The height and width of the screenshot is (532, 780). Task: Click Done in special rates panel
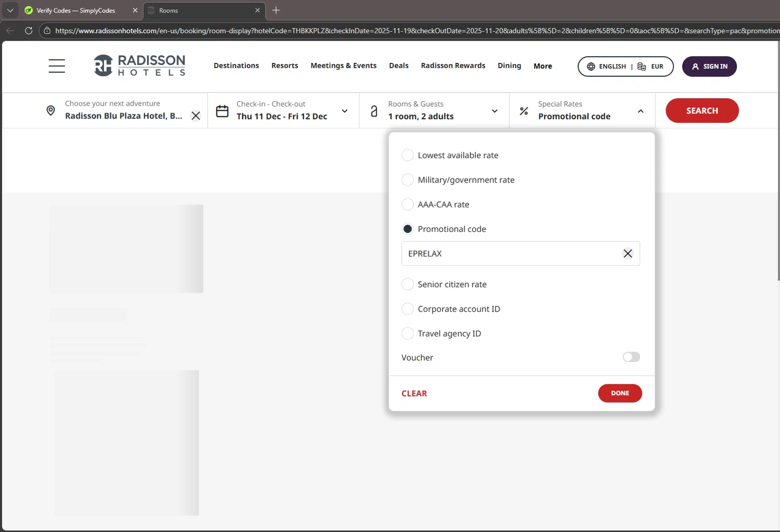pyautogui.click(x=620, y=393)
